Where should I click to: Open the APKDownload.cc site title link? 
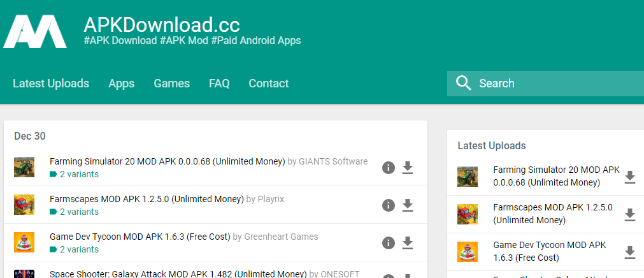click(x=162, y=25)
